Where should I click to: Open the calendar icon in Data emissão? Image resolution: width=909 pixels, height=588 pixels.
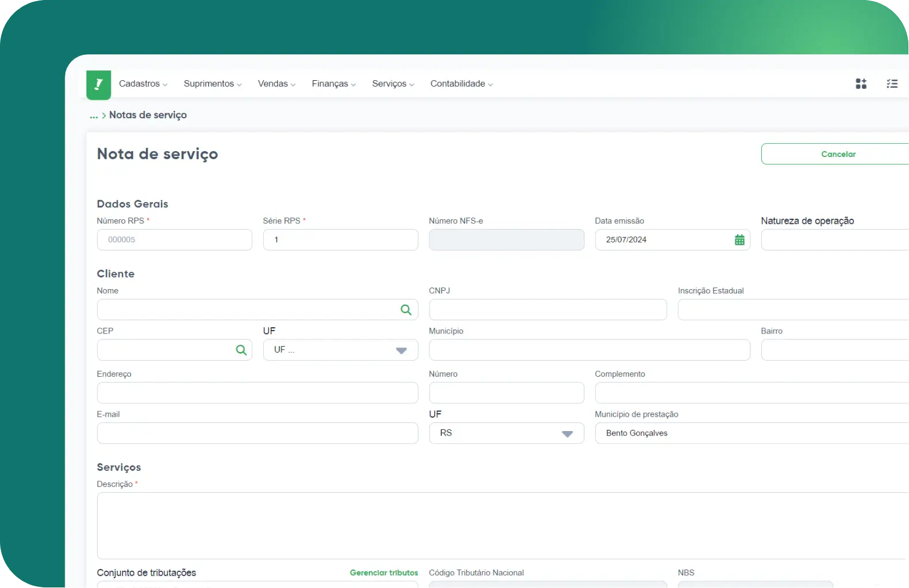[x=739, y=240]
